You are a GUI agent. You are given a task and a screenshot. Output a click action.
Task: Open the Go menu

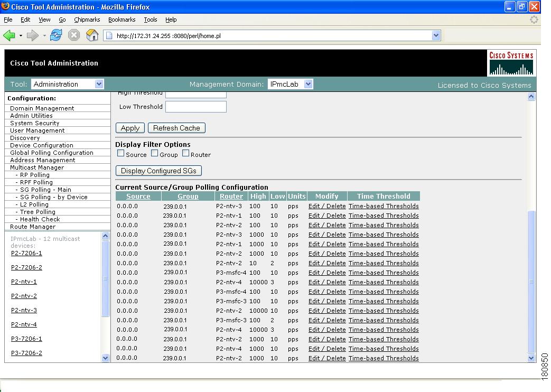coord(62,20)
